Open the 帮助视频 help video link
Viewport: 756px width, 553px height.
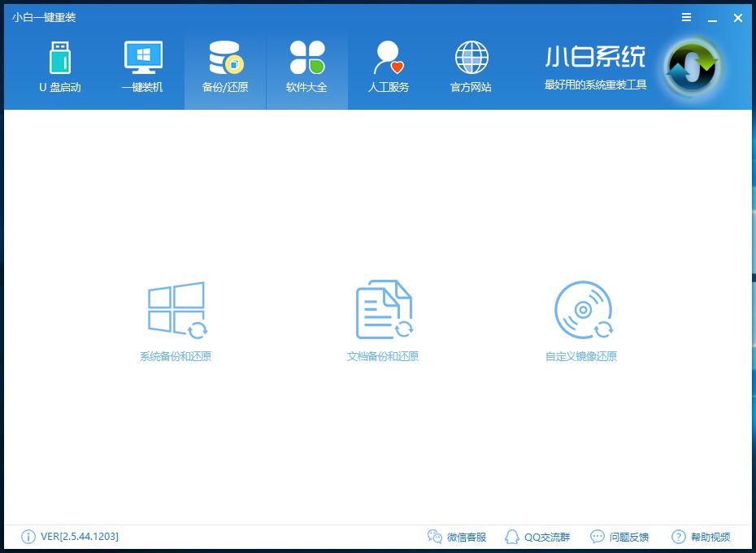[710, 537]
